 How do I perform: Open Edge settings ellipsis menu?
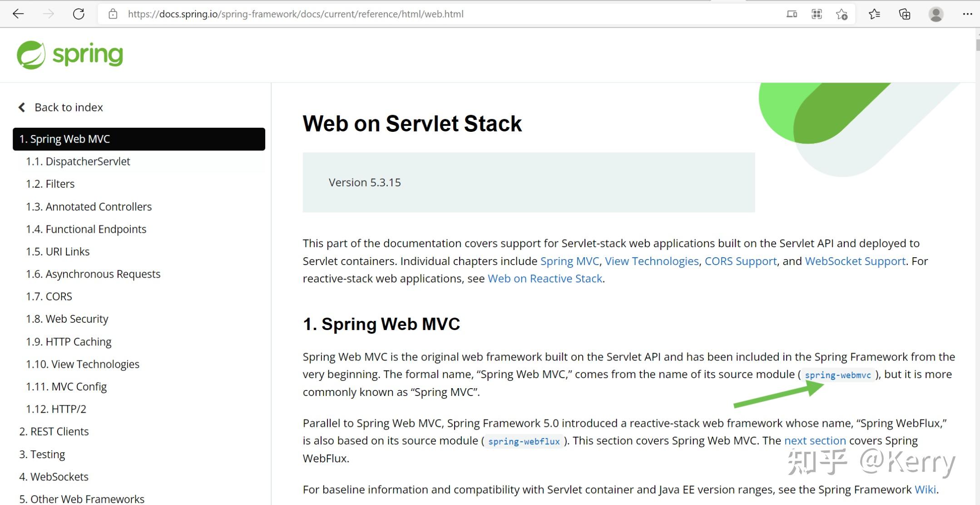[x=967, y=14]
